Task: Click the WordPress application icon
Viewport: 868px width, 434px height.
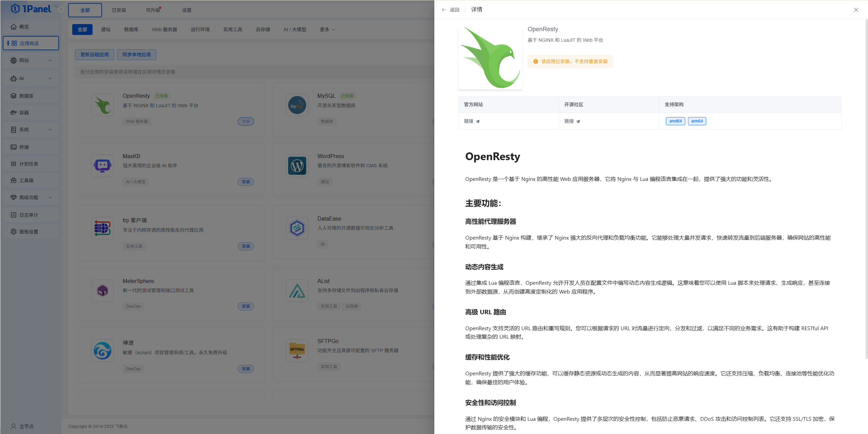Action: pos(297,166)
